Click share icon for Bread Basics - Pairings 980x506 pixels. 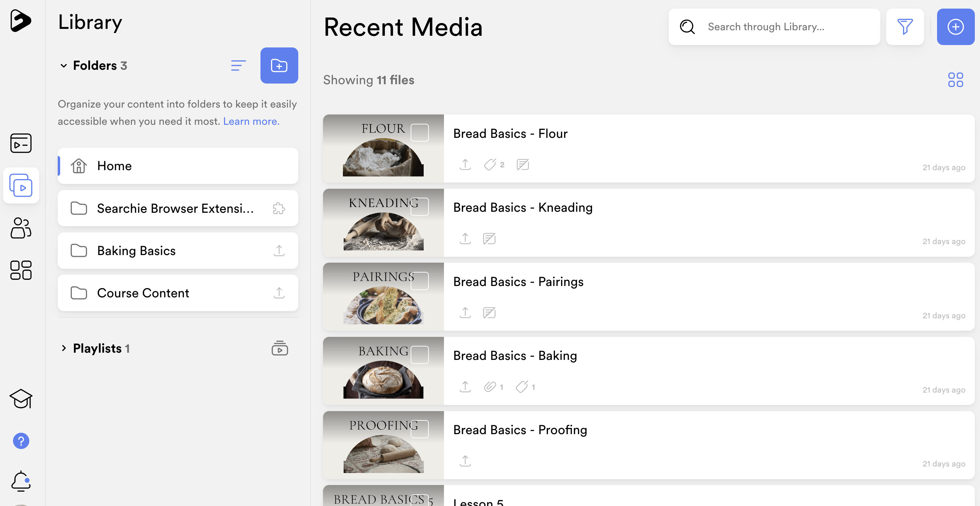point(465,313)
